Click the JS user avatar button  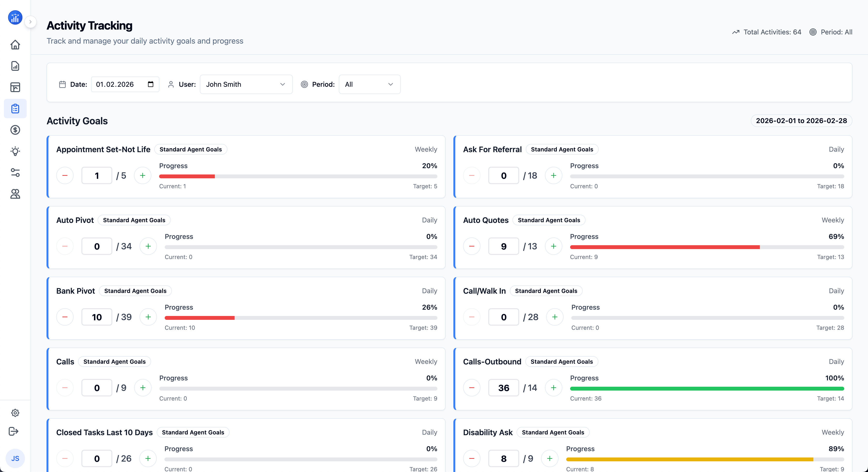(15, 458)
